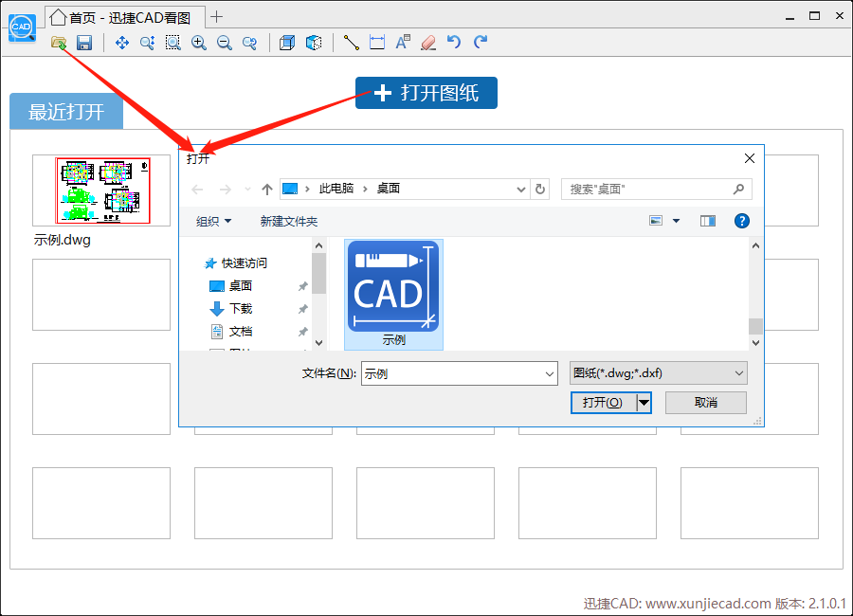Open the file type 图纸(*.dwg;*.dxf) dropdown
853x616 pixels.
click(659, 373)
